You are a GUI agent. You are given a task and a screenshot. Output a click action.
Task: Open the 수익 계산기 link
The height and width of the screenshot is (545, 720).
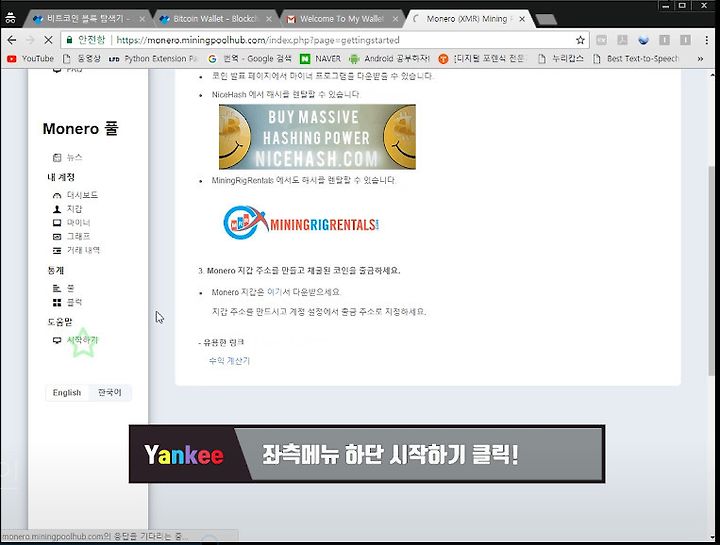(229, 361)
